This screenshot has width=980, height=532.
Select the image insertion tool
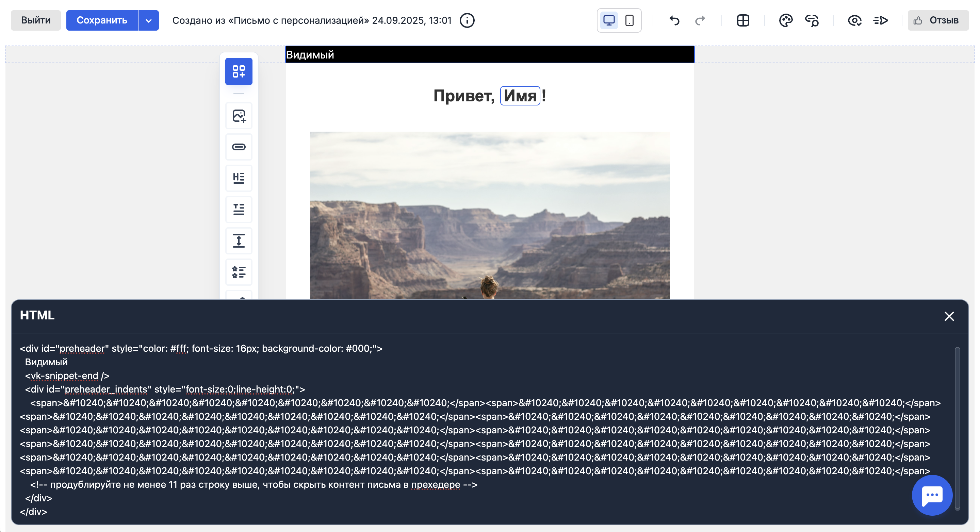click(x=239, y=115)
